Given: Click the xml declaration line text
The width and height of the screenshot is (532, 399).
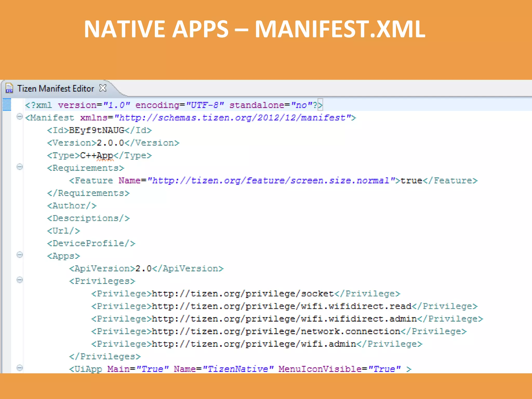Looking at the screenshot, I should (174, 105).
